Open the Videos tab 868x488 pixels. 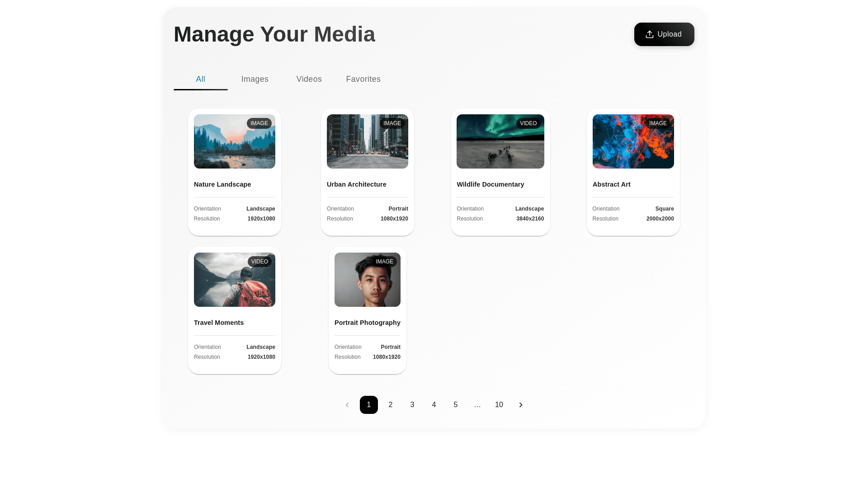(x=309, y=79)
